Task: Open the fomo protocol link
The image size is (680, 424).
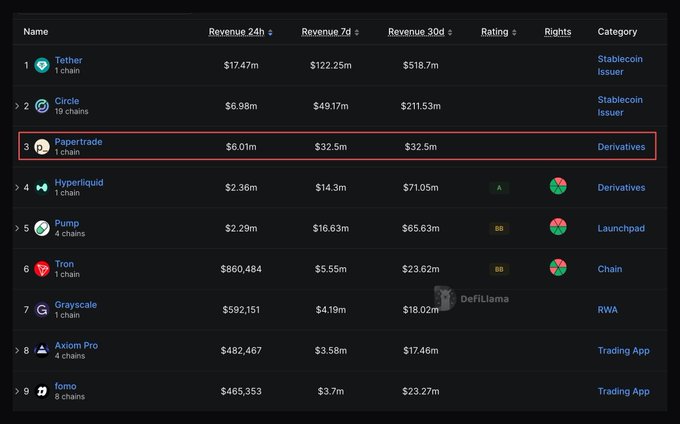Action: [x=65, y=386]
